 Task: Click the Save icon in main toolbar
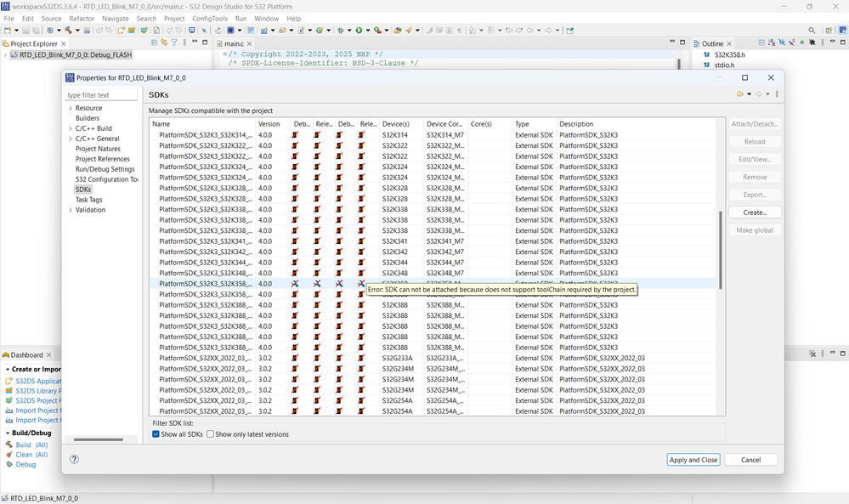pos(25,31)
